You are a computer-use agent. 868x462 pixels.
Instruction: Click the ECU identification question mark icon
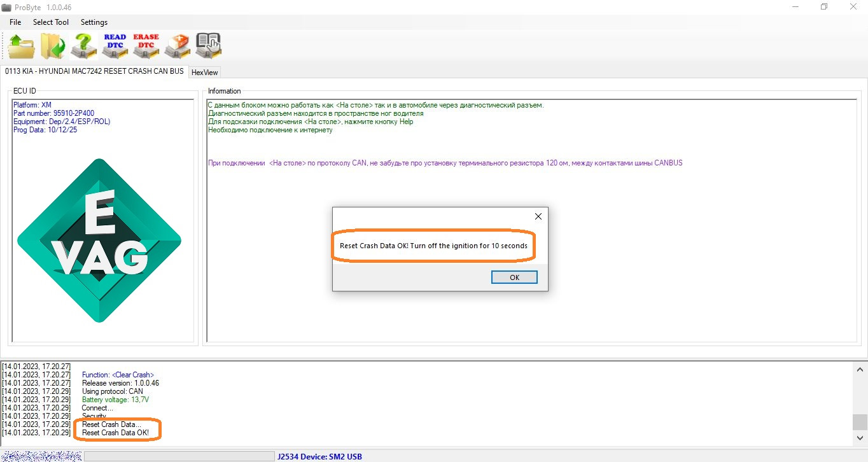click(x=84, y=46)
